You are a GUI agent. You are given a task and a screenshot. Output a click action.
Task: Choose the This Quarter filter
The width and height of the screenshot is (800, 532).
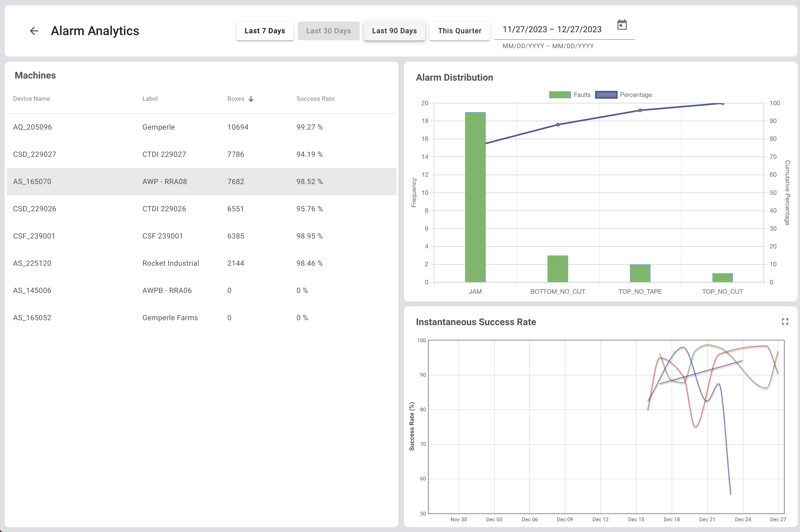pyautogui.click(x=459, y=31)
